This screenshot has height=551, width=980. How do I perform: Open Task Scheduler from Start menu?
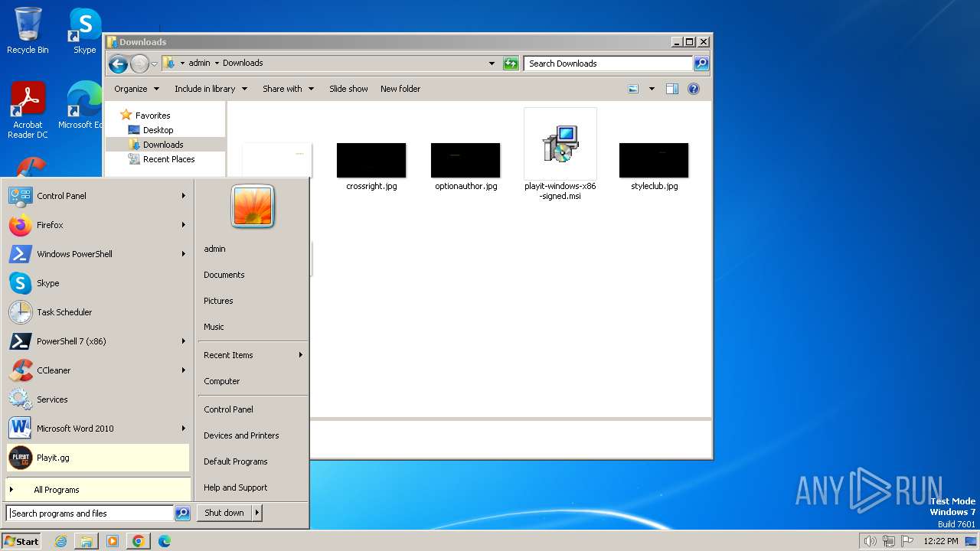(98, 312)
